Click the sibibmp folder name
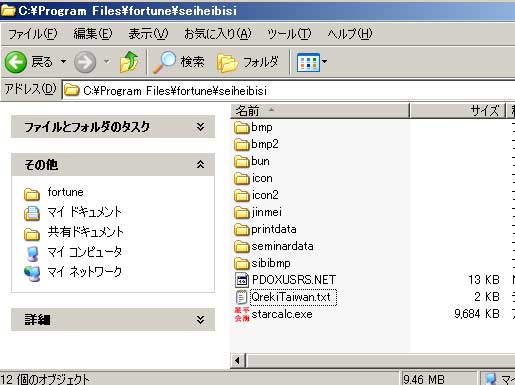The height and width of the screenshot is (385, 515). [271, 263]
